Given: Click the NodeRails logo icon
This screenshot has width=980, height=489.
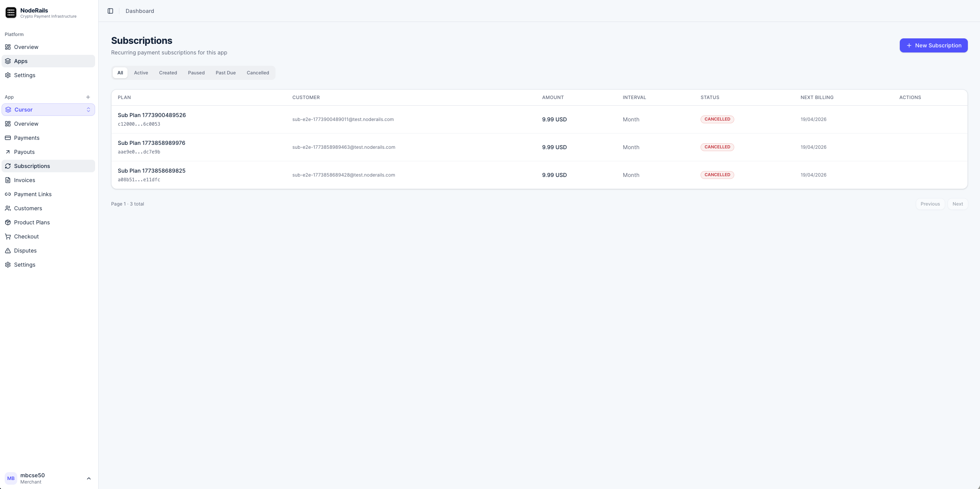Looking at the screenshot, I should tap(11, 13).
